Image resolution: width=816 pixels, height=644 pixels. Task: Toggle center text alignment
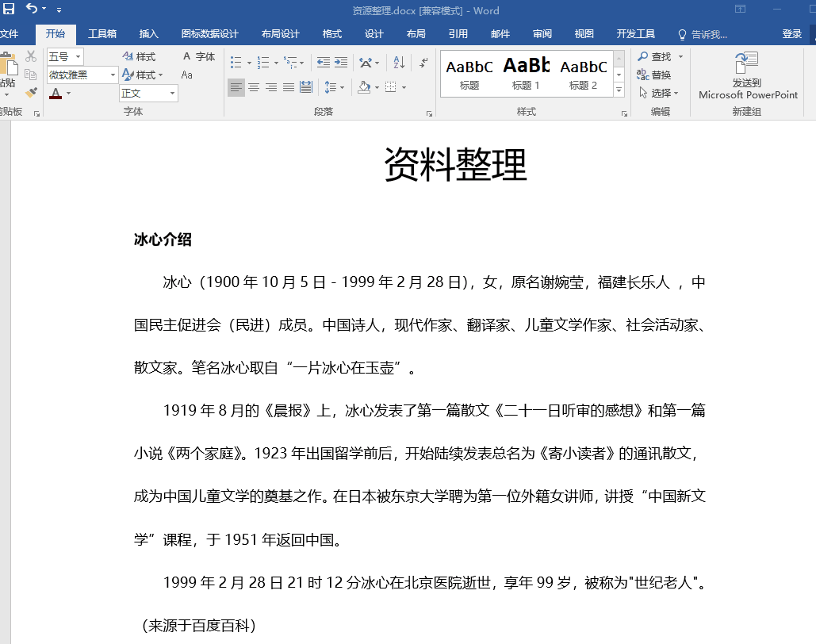[x=254, y=87]
